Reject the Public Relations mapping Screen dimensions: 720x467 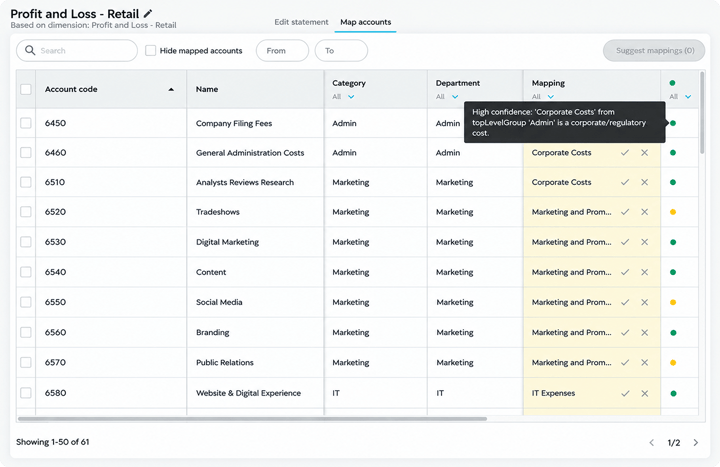tap(645, 362)
